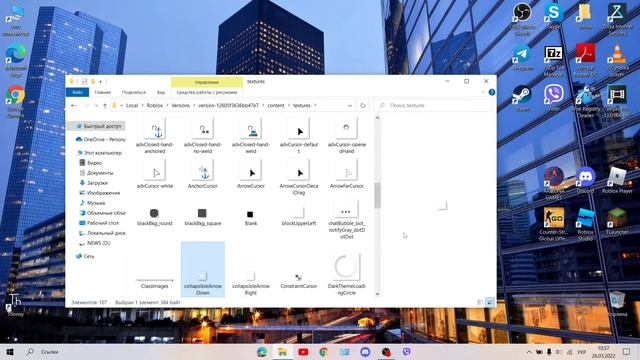This screenshot has height=360, width=640.
Task: Select the advCursor-openedHand file
Action: (347, 136)
